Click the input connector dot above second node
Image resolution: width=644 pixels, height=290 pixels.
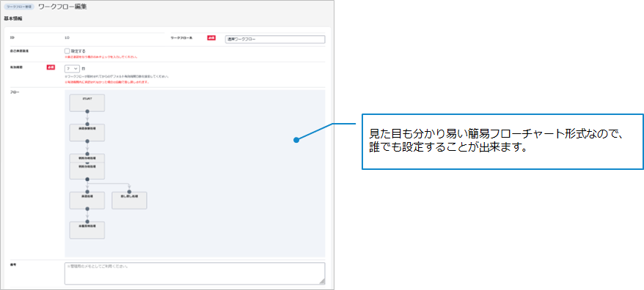(87, 124)
